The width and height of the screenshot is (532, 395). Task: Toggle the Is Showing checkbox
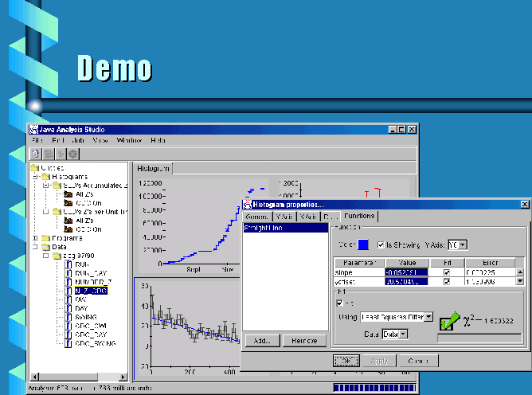381,244
